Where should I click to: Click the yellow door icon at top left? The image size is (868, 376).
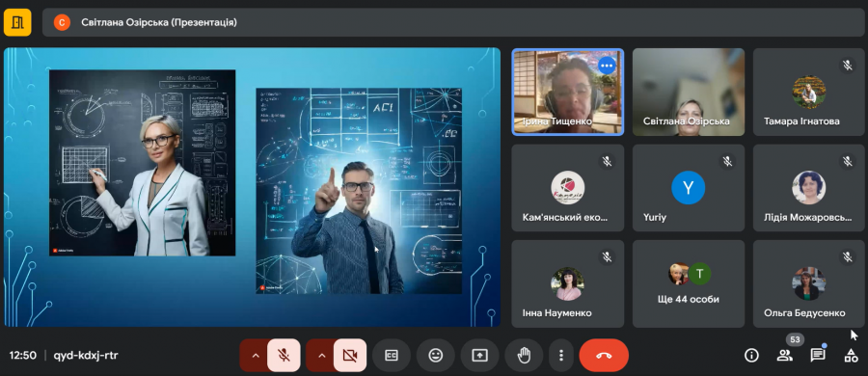[x=17, y=22]
